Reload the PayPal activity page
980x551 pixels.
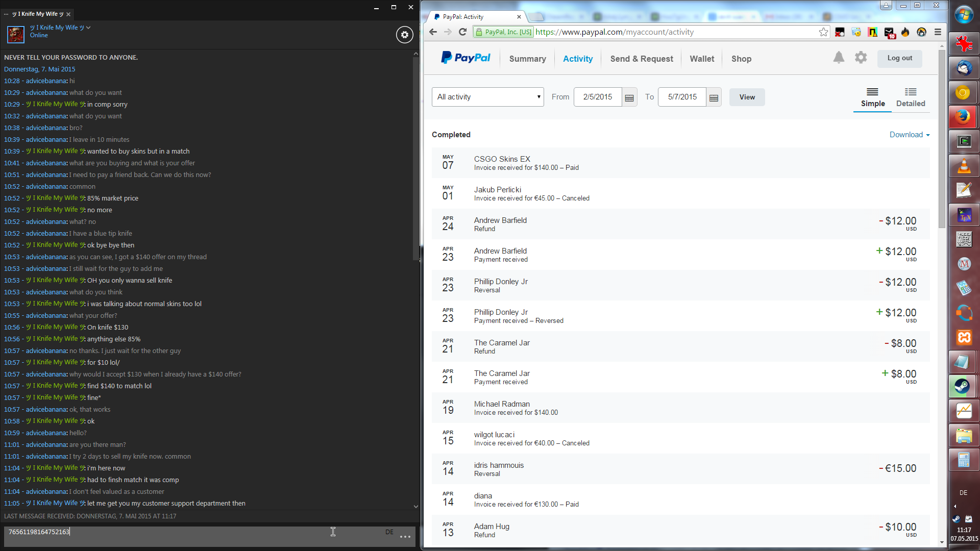[462, 32]
